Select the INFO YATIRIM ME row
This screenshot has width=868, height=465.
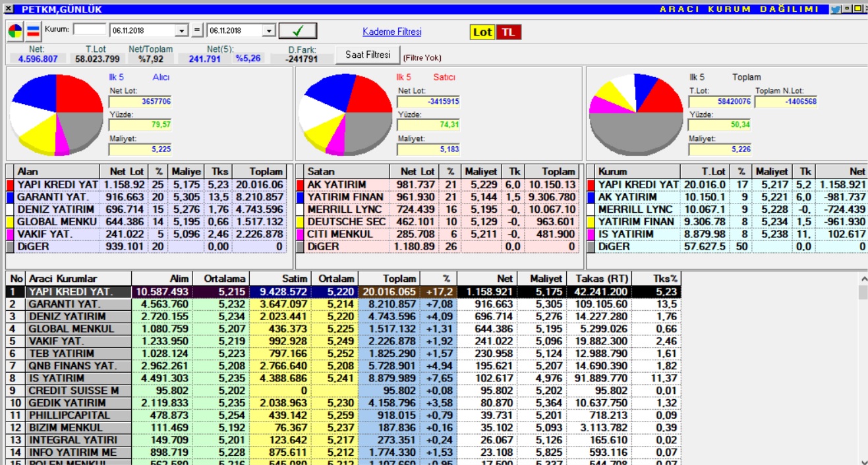tap(343, 452)
